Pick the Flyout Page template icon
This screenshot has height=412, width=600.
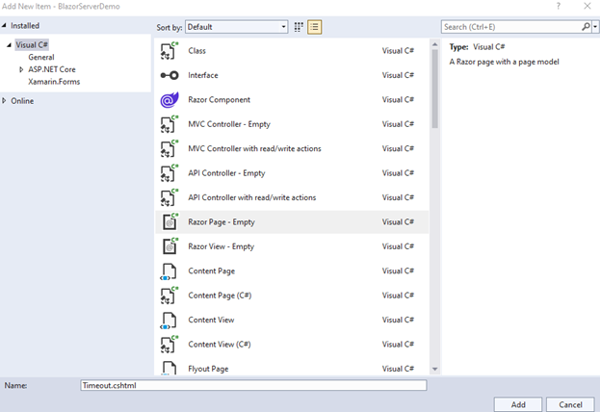[169, 368]
